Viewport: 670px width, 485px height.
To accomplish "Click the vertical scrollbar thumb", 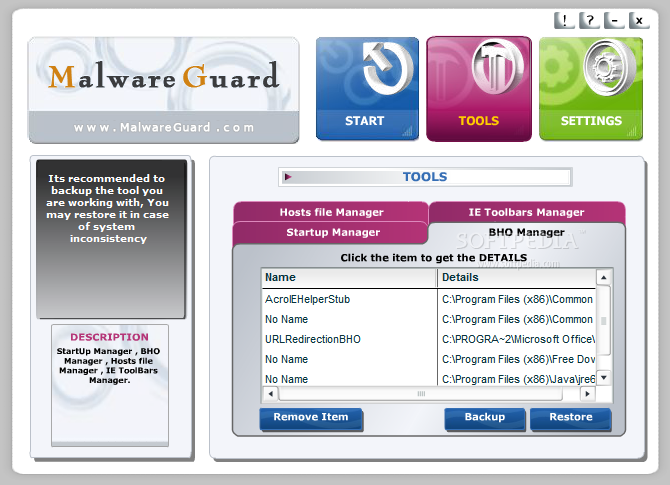I will point(603,320).
